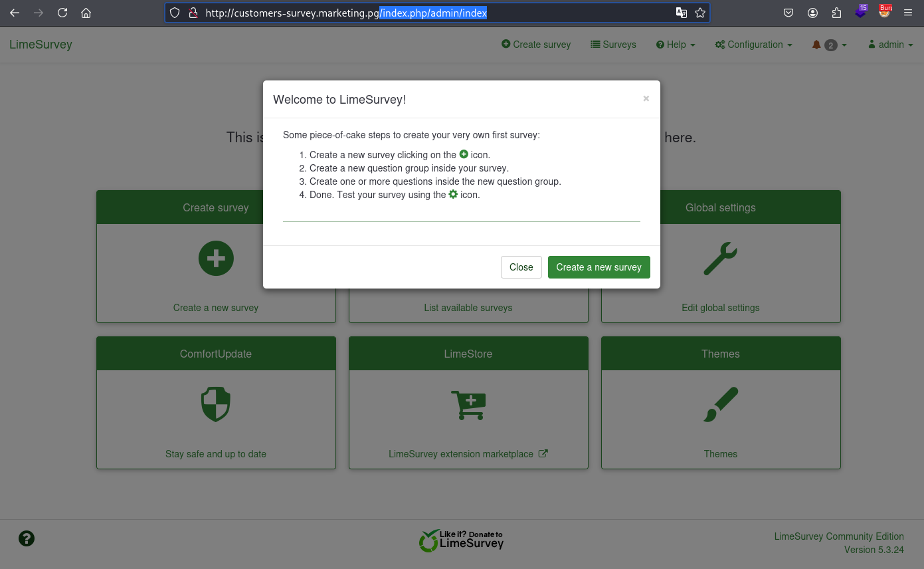Go to the browser home icon
Screen dimensions: 924x569
(x=86, y=13)
